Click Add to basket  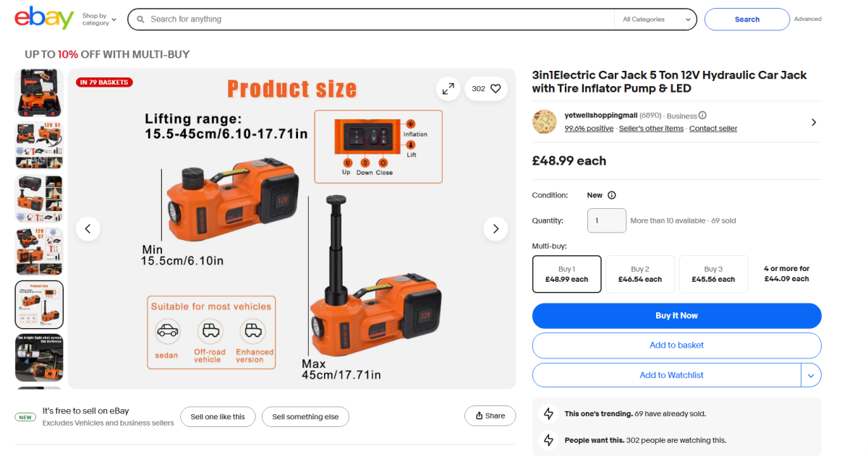coord(677,345)
